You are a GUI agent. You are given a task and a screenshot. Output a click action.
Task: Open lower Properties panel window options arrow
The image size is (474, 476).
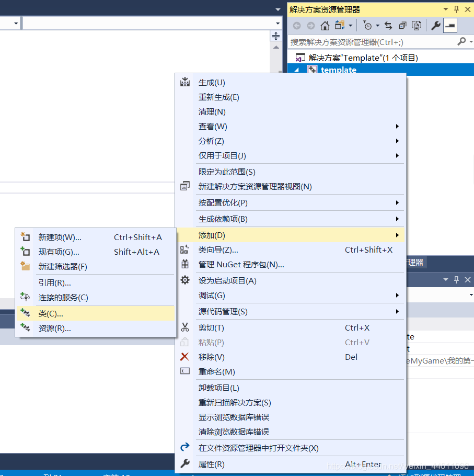coord(446,280)
